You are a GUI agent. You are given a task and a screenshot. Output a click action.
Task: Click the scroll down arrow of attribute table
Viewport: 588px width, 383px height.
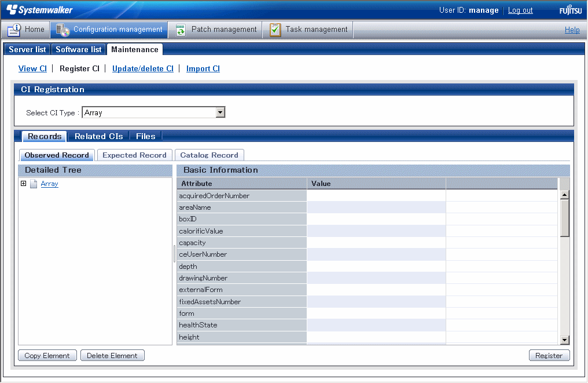(564, 340)
